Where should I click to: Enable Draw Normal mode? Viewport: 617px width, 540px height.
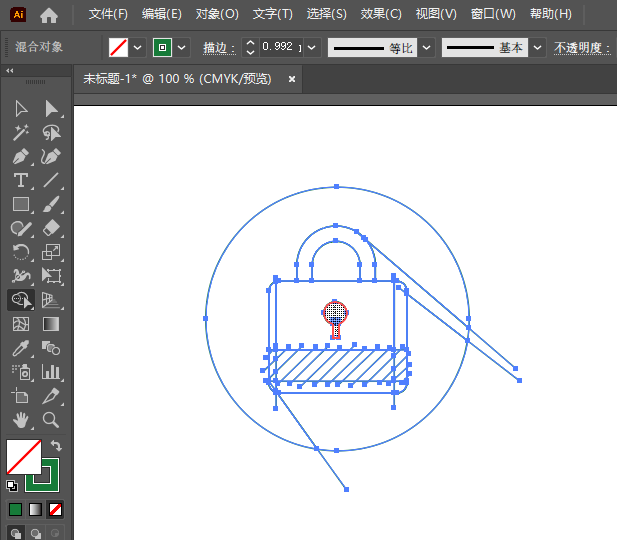point(16,533)
